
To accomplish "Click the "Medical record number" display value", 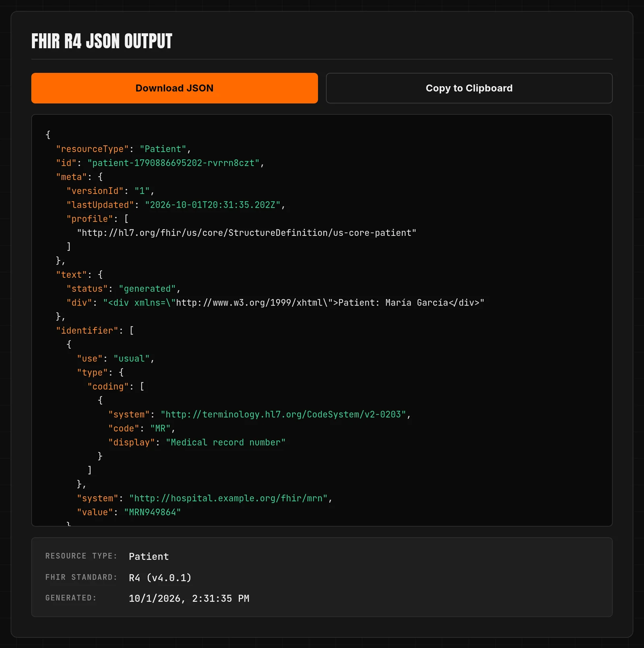I will [x=226, y=442].
